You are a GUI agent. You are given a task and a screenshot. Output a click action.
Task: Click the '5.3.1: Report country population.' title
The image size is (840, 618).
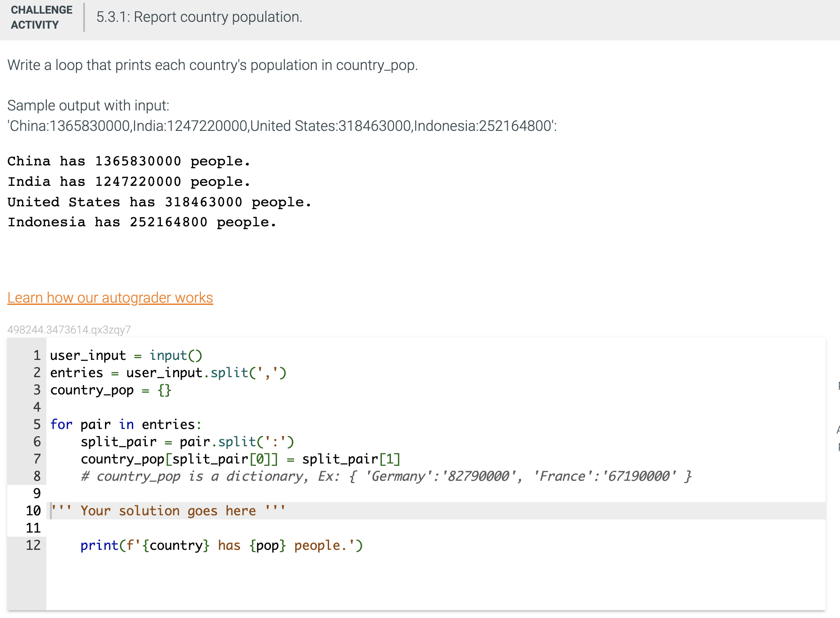[199, 17]
